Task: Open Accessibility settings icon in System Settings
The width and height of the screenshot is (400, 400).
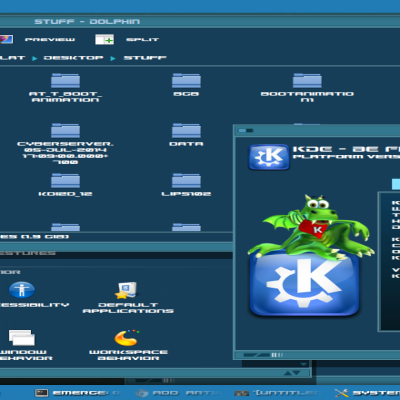Action: [x=22, y=289]
